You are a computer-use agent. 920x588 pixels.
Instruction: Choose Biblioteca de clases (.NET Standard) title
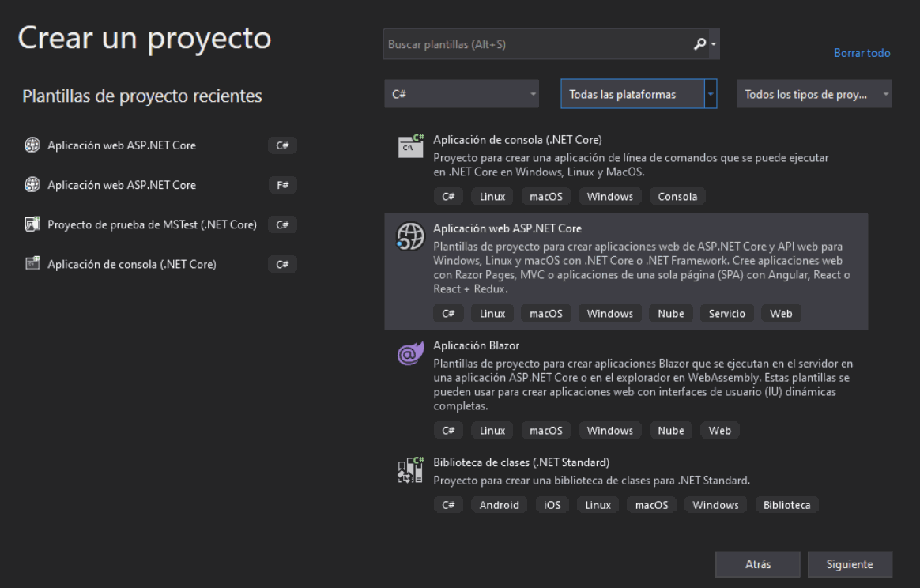pyautogui.click(x=522, y=462)
